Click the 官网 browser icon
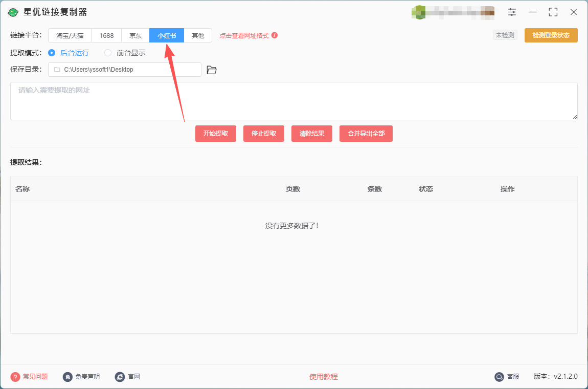 tap(120, 377)
